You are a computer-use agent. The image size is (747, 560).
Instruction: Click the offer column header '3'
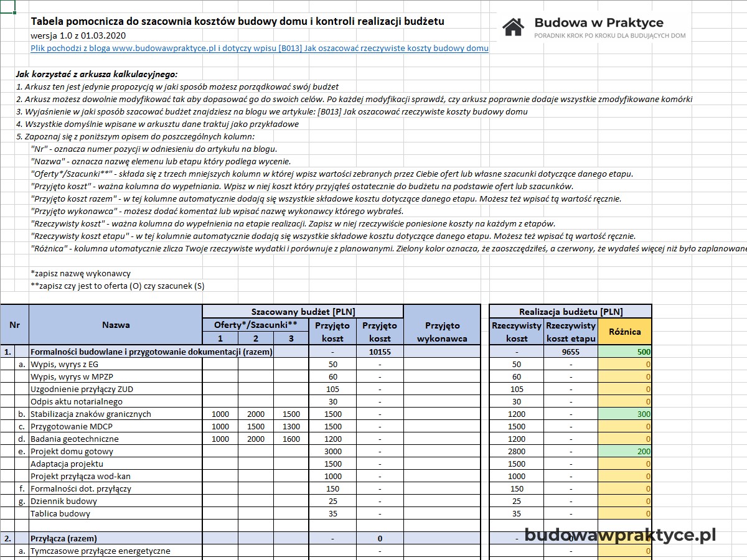291,338
